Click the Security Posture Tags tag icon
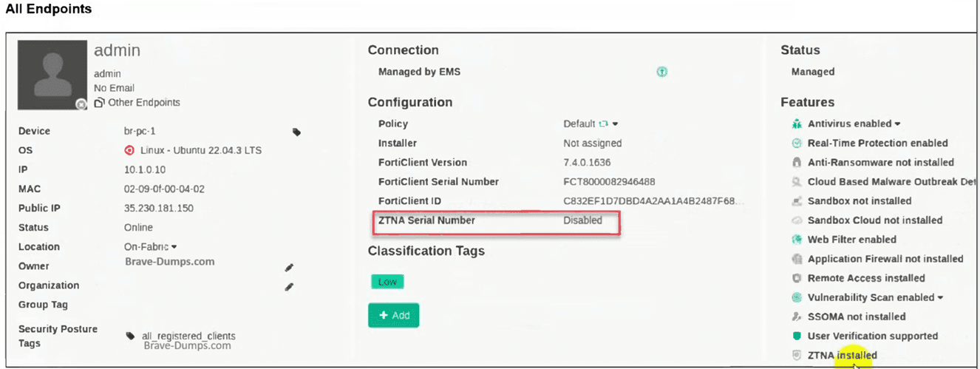The width and height of the screenshot is (980, 369). 131,336
